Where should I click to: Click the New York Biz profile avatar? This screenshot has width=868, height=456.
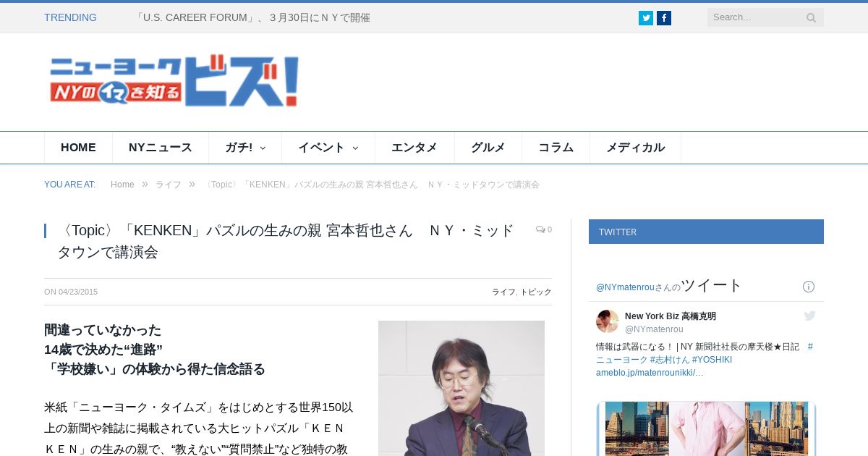(x=608, y=321)
